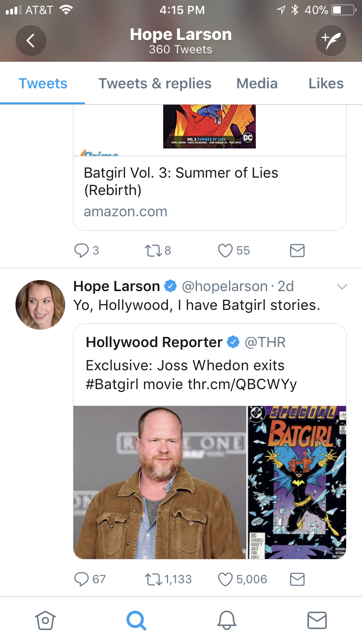The width and height of the screenshot is (362, 644).
Task: Open Notifications bell in bottom bar
Action: [226, 620]
